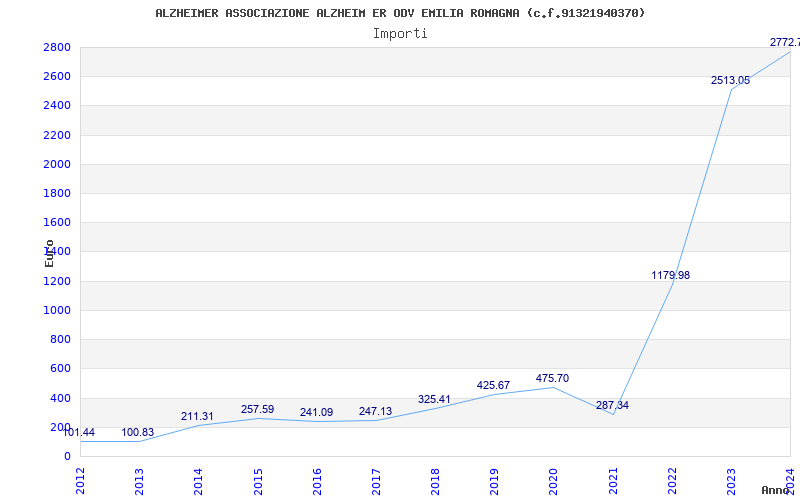Click the x-axis year 2023
The width and height of the screenshot is (800, 500).
731,481
